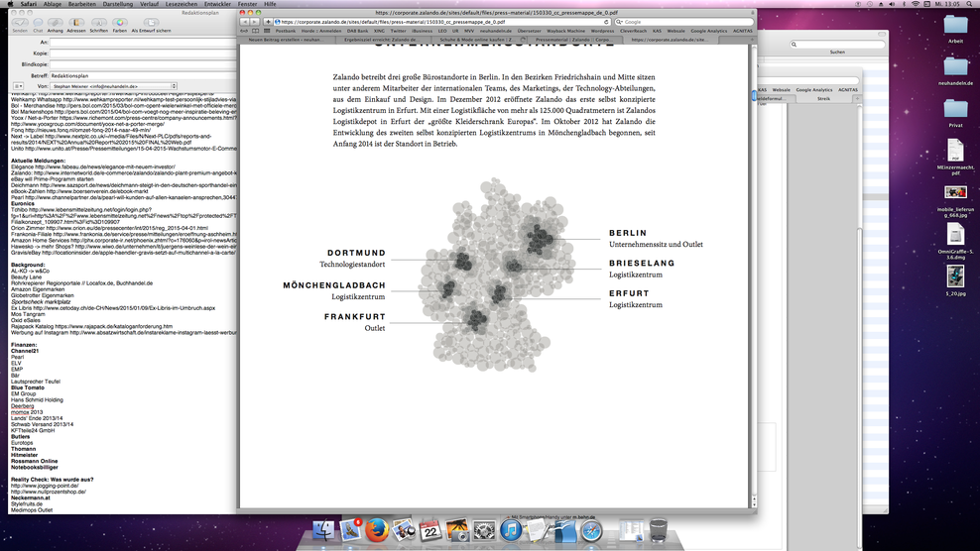Open iCal calendar in the Dock

[430, 530]
